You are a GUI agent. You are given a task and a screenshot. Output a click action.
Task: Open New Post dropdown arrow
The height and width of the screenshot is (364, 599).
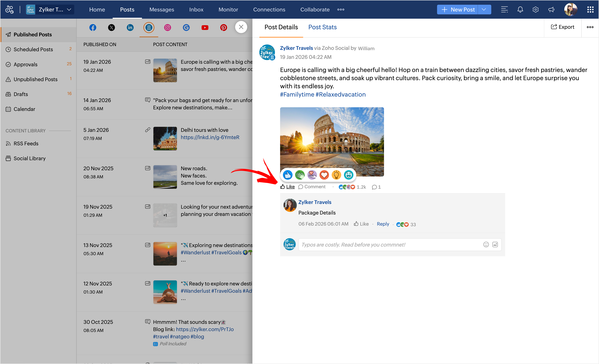[x=484, y=9]
